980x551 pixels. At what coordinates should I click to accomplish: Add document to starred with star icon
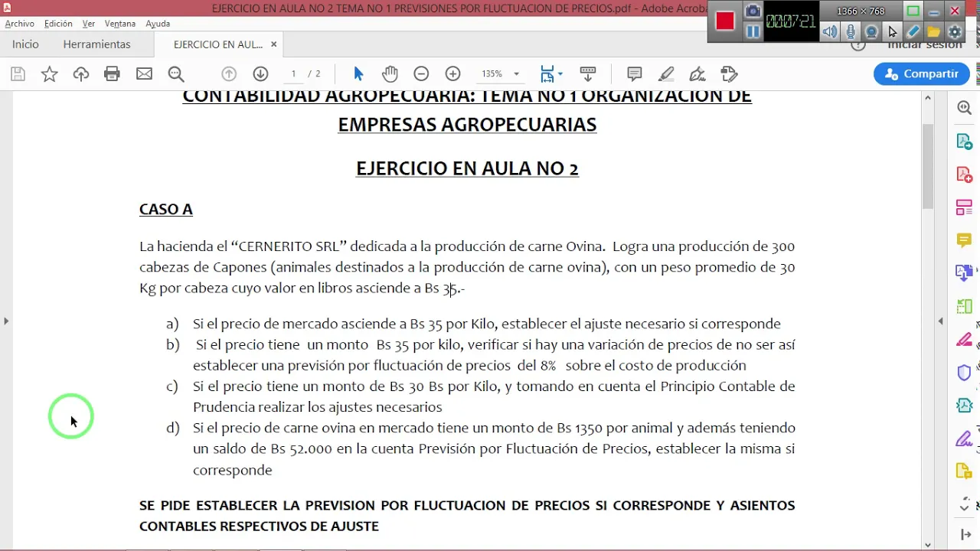point(49,74)
